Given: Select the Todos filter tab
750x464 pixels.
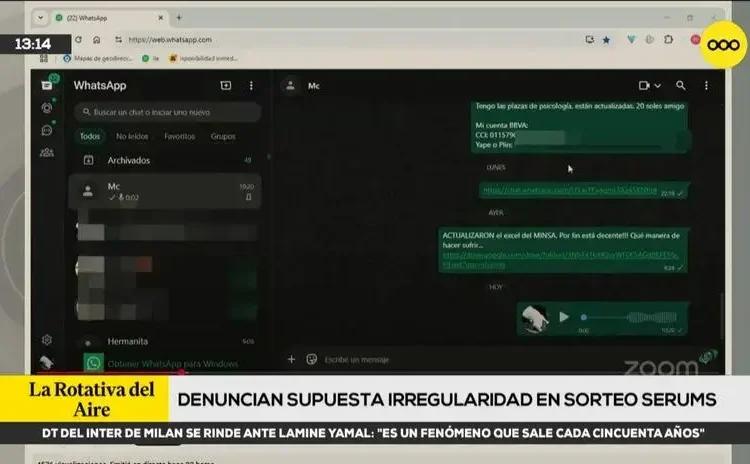Looking at the screenshot, I should (x=90, y=136).
